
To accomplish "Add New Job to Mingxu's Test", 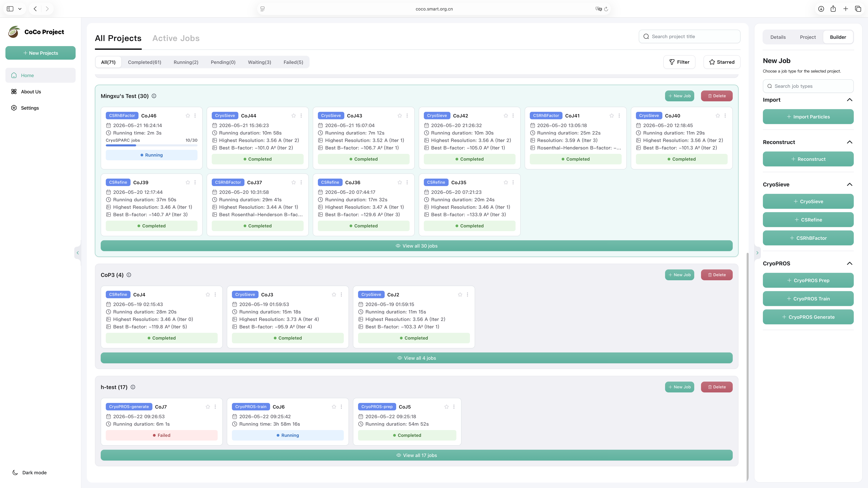I will [679, 96].
